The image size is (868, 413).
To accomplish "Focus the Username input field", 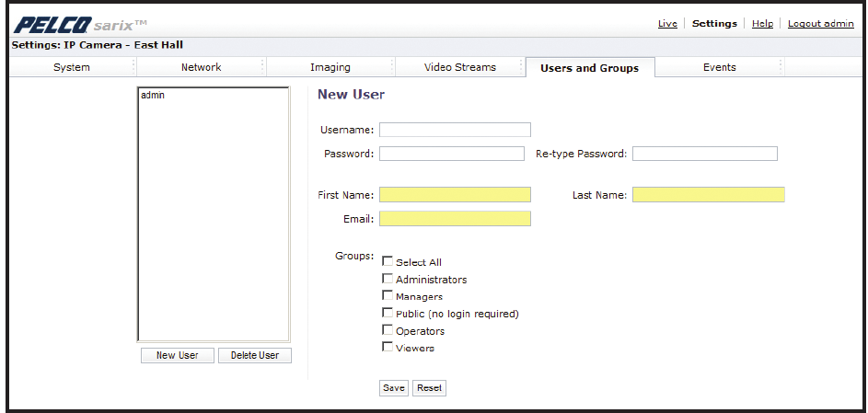I will [455, 130].
